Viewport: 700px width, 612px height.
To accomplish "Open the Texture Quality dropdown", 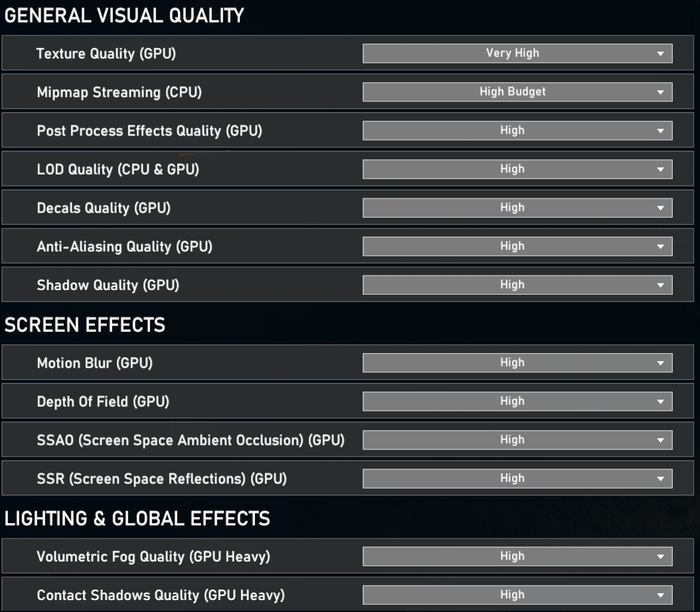I will pos(517,54).
